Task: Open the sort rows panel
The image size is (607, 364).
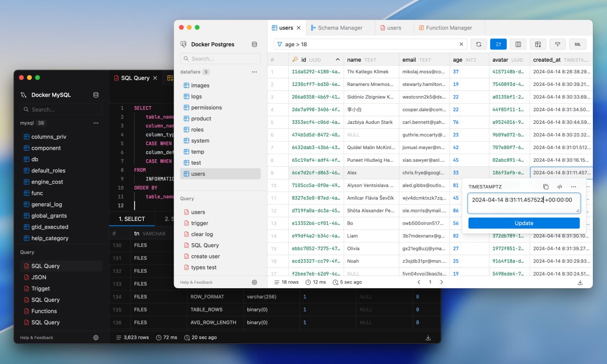Action: point(498,44)
